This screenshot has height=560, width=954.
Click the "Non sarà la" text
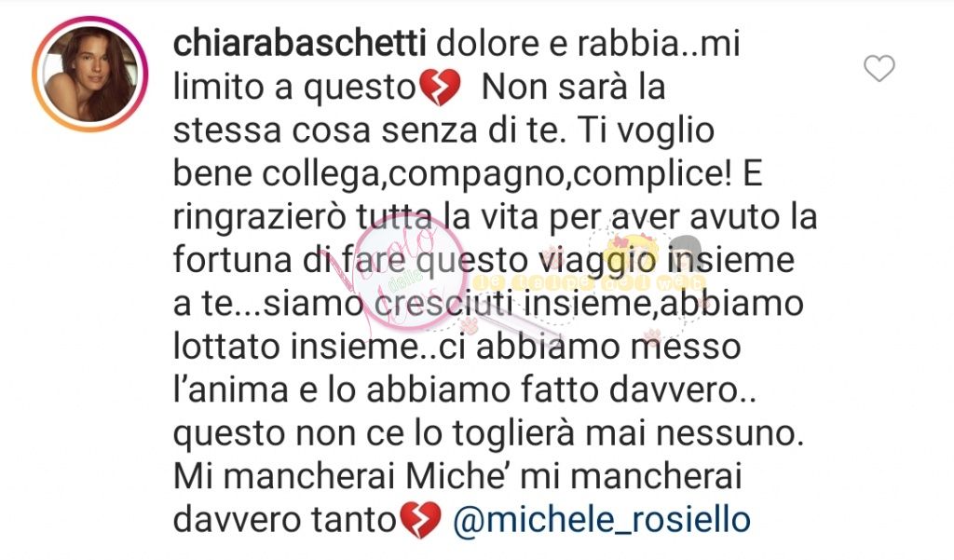coord(573,87)
